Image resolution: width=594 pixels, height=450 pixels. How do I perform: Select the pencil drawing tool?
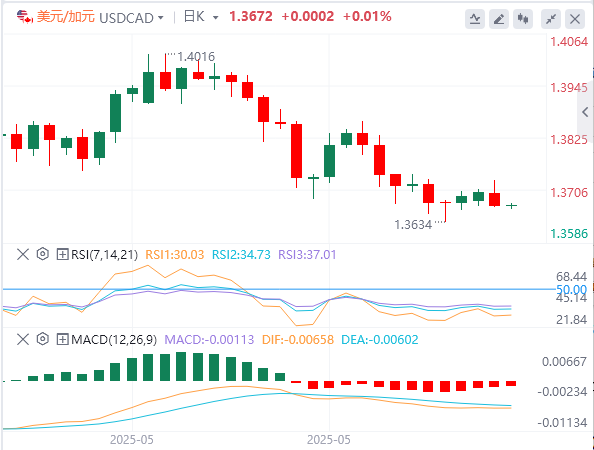tap(499, 19)
